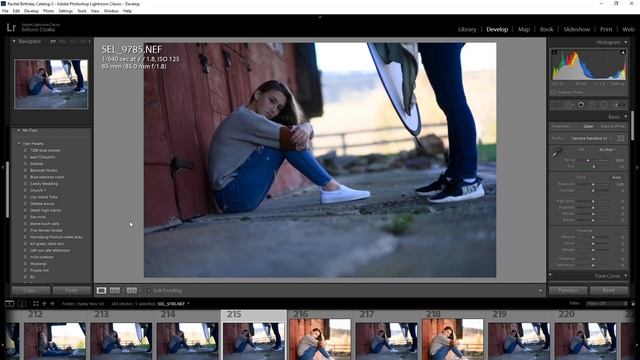Click the Auto tone button
640x360 pixels.
point(616,178)
